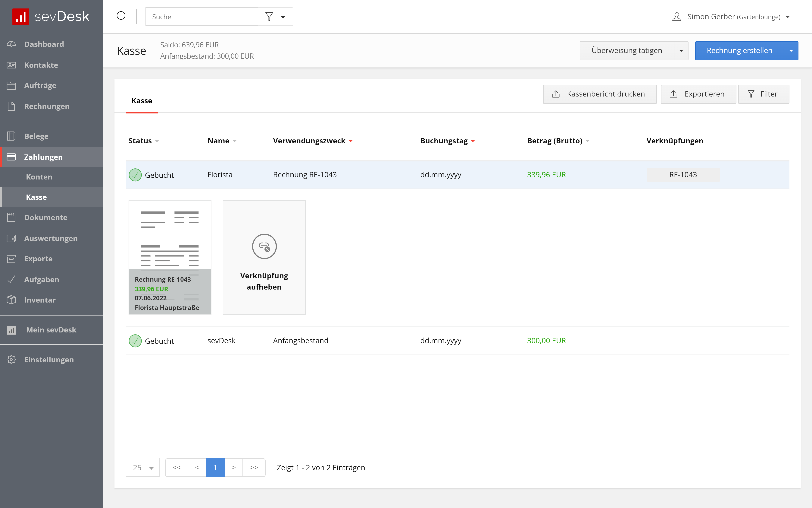Open Rechnungen in the sidebar

[x=47, y=106]
